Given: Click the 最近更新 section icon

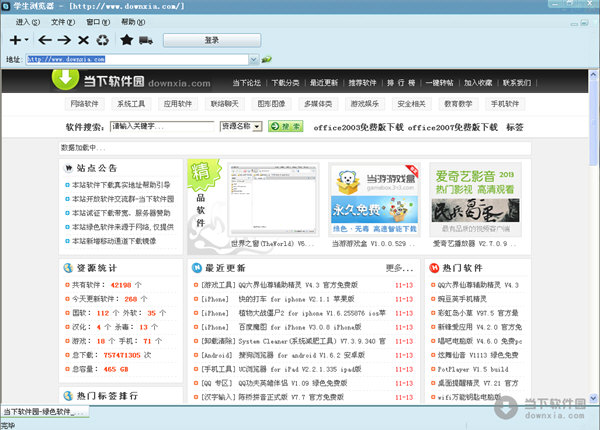Looking at the screenshot, I should [197, 268].
